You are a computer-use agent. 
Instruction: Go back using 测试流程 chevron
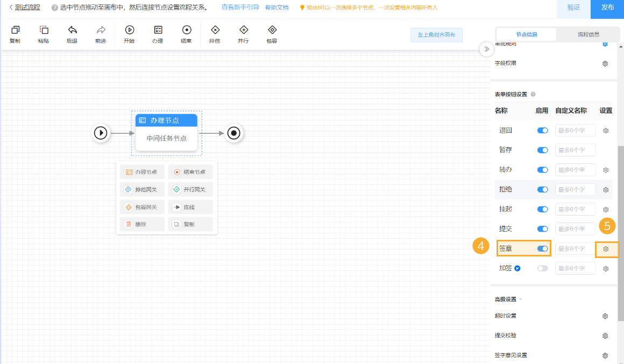click(11, 8)
